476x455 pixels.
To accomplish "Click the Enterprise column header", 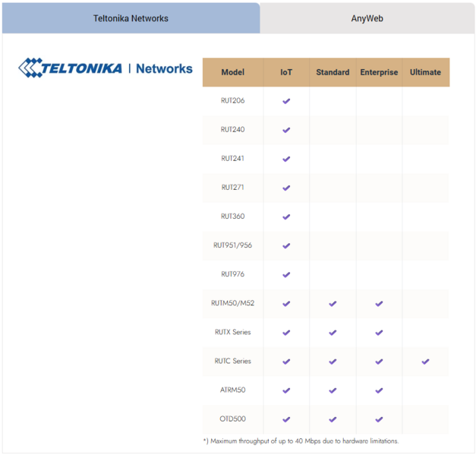I will click(379, 72).
